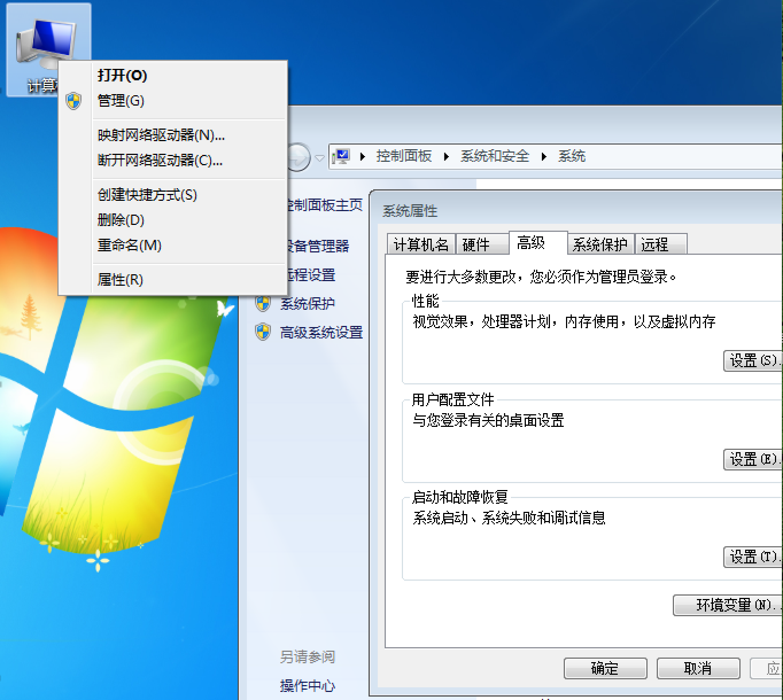783x700 pixels.
Task: Click 系统 in the address breadcrumb
Action: tap(572, 156)
